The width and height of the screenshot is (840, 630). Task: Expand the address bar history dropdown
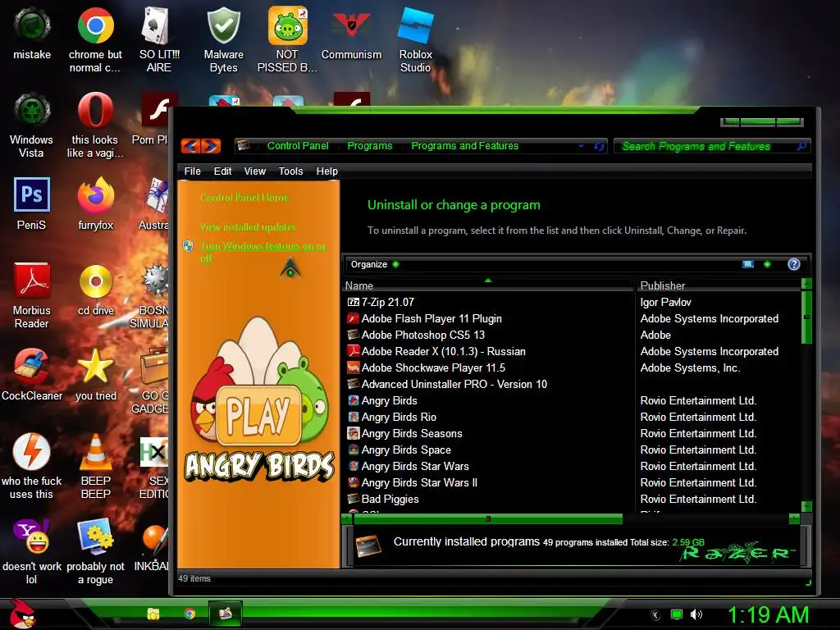click(x=582, y=146)
